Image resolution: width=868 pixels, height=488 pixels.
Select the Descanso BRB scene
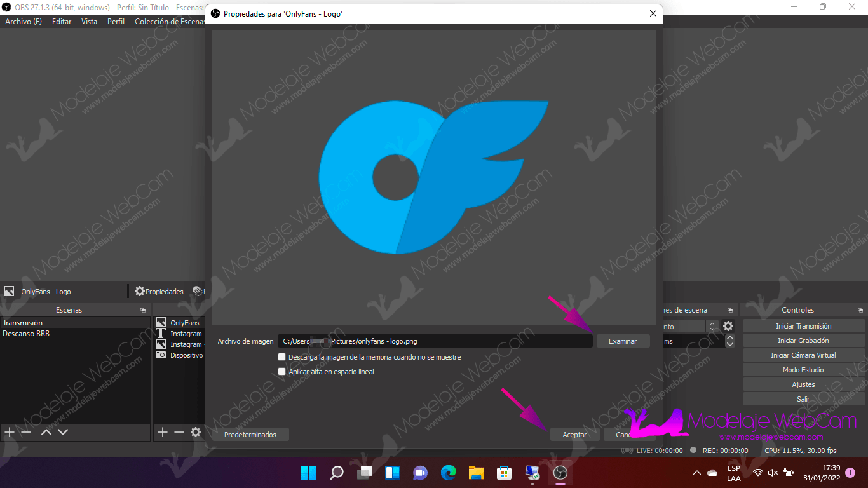click(26, 334)
